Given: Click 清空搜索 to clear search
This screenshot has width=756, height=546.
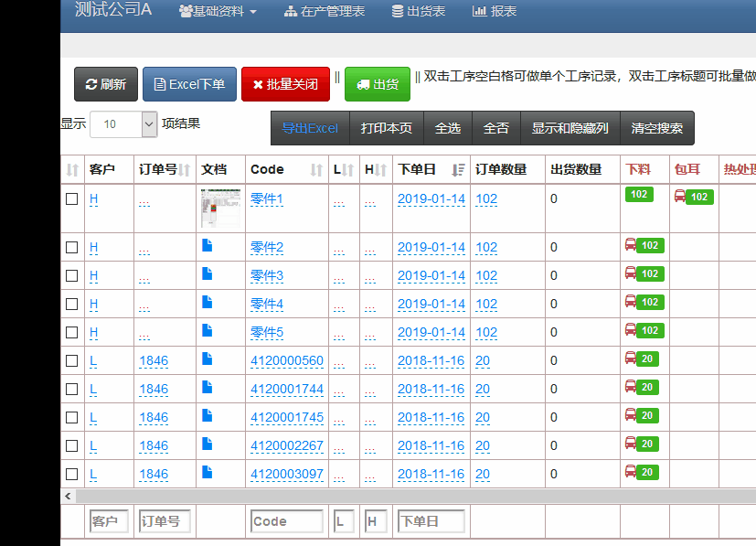Looking at the screenshot, I should point(656,128).
